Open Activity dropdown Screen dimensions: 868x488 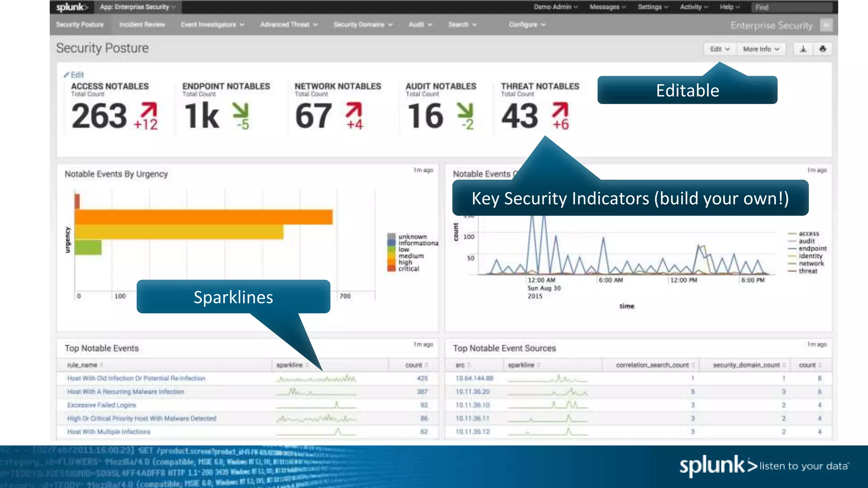tap(694, 7)
